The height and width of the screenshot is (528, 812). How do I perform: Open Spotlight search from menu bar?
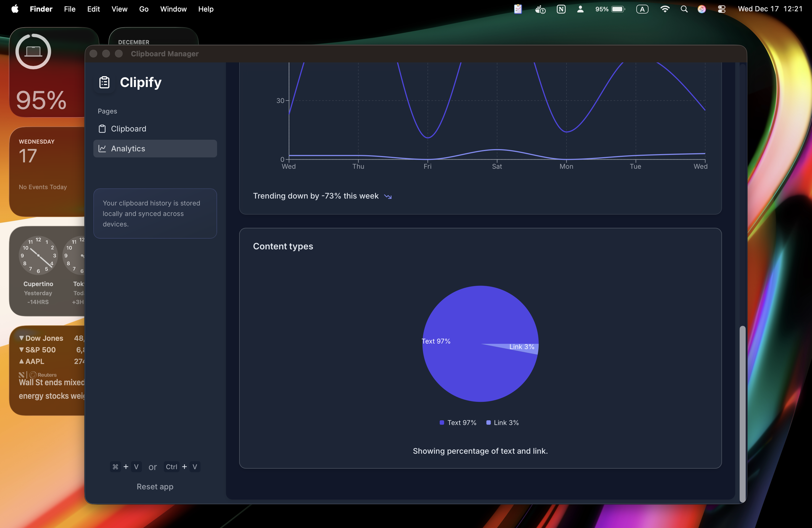[684, 9]
